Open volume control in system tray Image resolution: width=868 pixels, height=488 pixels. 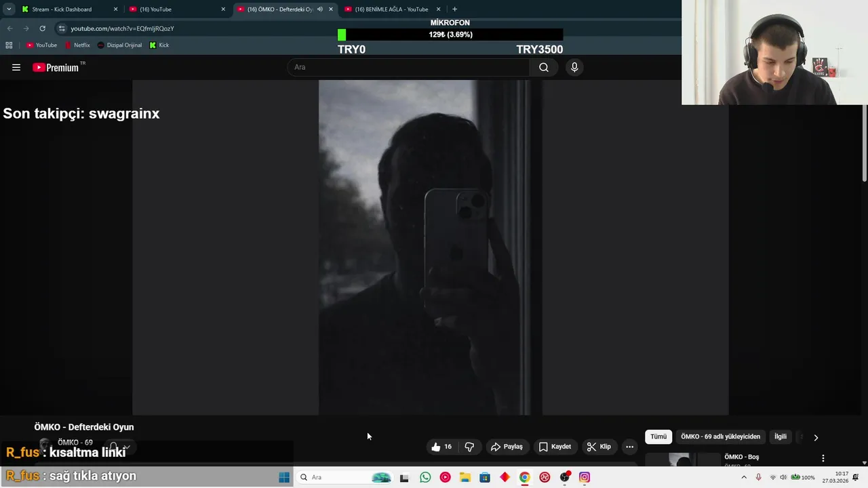783,477
